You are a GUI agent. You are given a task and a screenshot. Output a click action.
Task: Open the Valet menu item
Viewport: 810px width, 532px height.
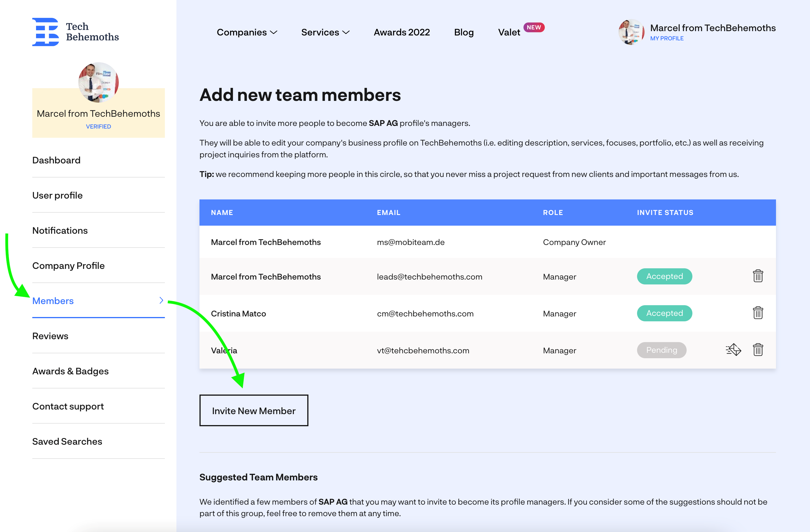click(509, 32)
